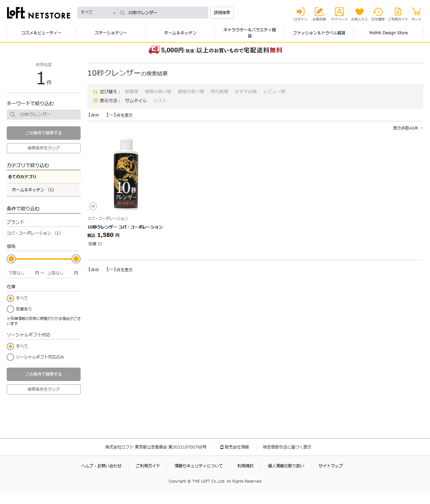The width and height of the screenshot is (430, 504).
Task: Click the 10秒クレンザー product thumbnail
Action: click(126, 173)
